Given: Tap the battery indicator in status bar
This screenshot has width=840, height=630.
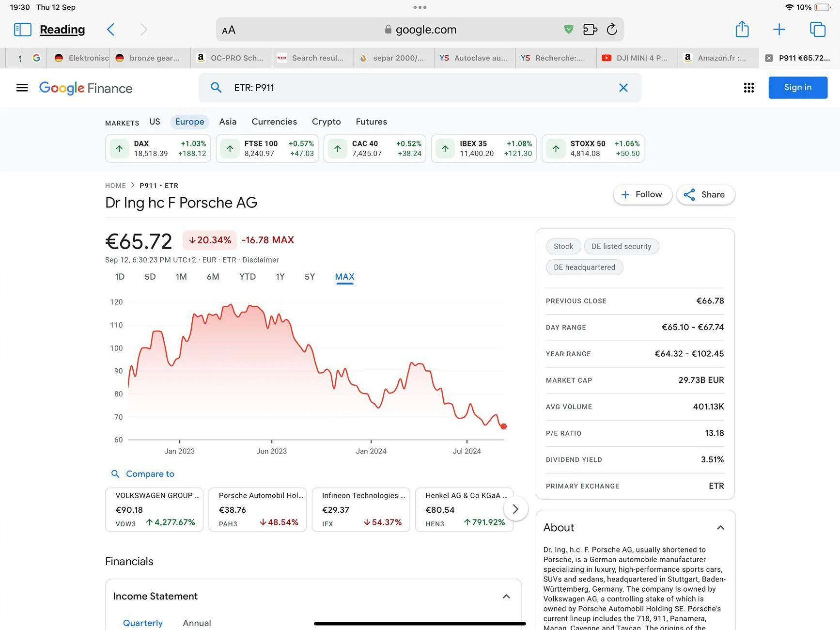Looking at the screenshot, I should [x=823, y=7].
